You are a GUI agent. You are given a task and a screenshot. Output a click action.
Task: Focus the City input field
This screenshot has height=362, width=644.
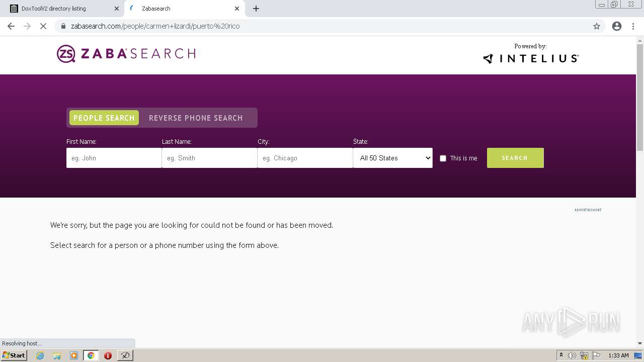(x=305, y=158)
